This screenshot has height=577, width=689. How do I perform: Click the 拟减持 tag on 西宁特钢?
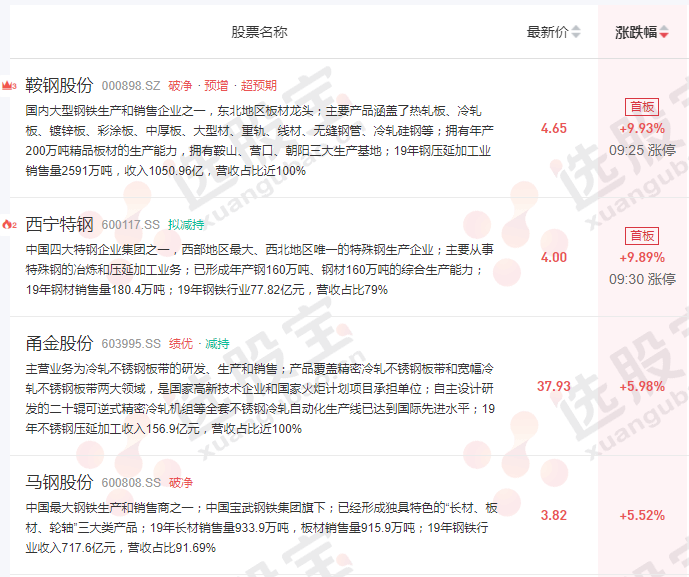[x=186, y=225]
